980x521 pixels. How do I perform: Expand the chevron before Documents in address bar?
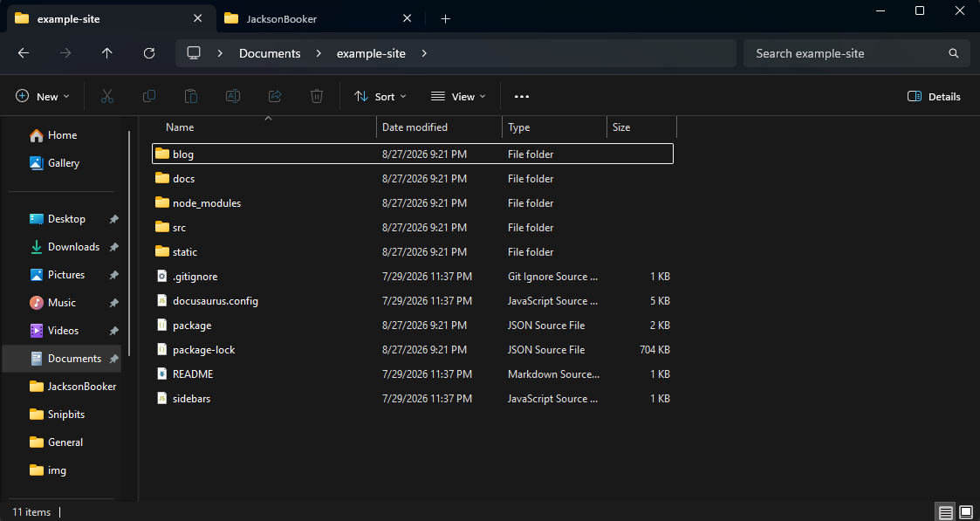pos(220,53)
